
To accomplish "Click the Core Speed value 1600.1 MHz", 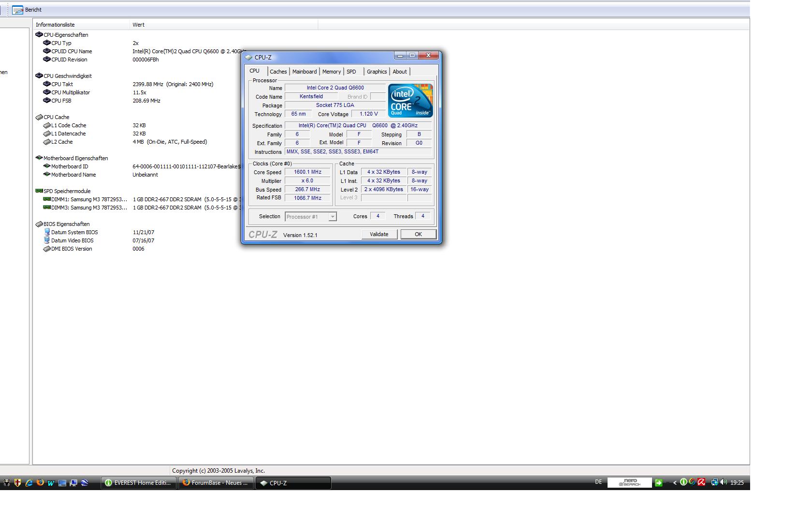I will point(307,172).
